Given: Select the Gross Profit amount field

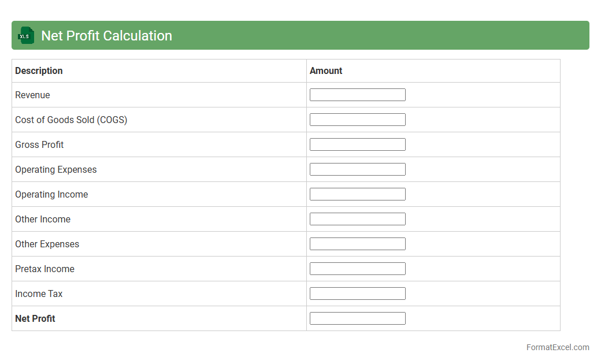Looking at the screenshot, I should (x=357, y=144).
